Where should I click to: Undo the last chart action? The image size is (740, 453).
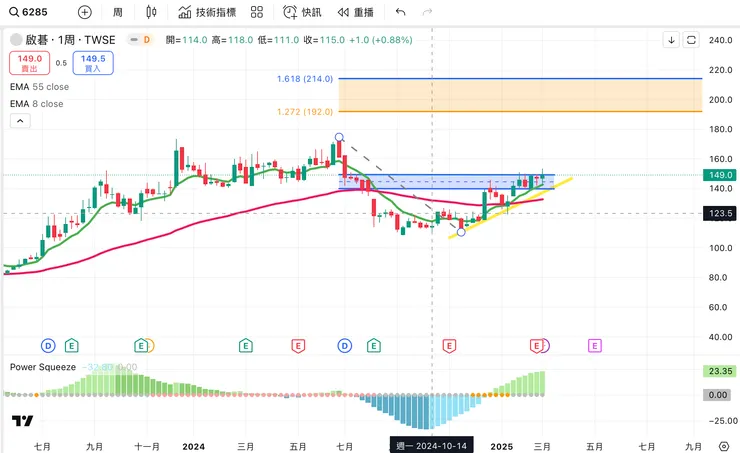tap(400, 12)
